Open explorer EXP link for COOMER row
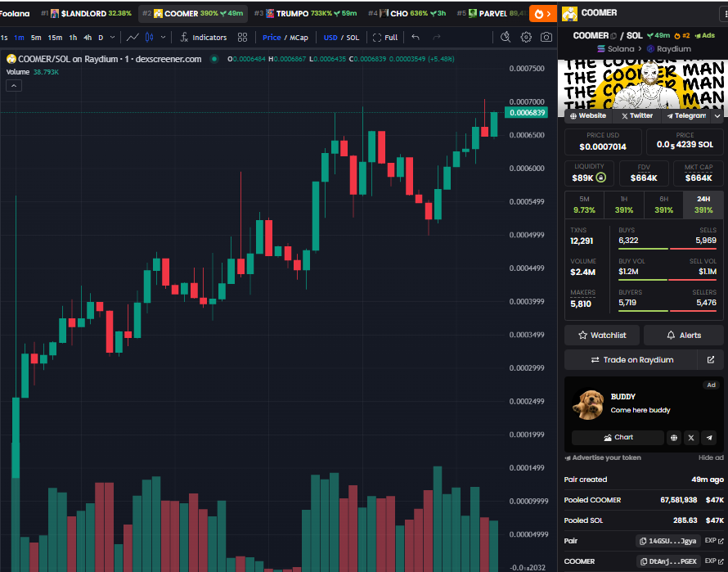728x572 pixels. [714, 561]
